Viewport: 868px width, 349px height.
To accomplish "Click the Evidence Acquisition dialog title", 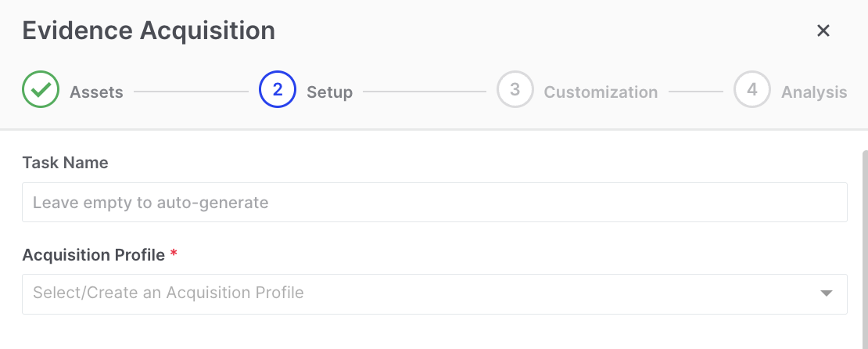I will point(149,31).
